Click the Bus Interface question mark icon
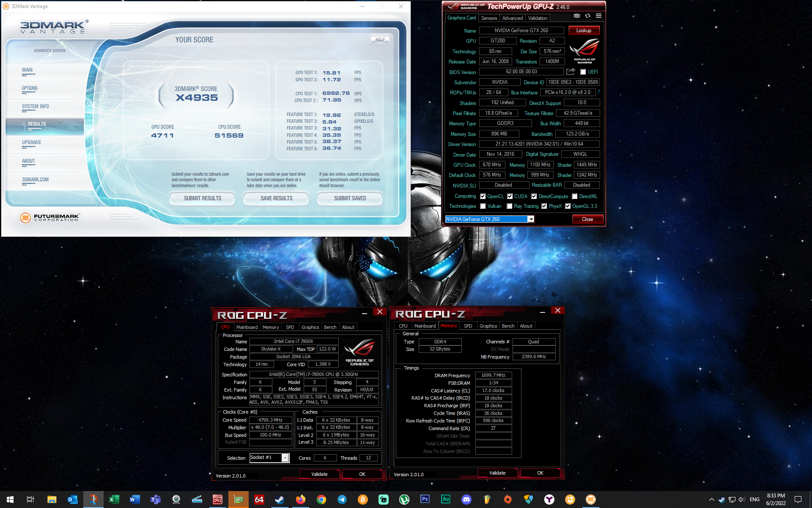The width and height of the screenshot is (812, 508). [x=598, y=92]
